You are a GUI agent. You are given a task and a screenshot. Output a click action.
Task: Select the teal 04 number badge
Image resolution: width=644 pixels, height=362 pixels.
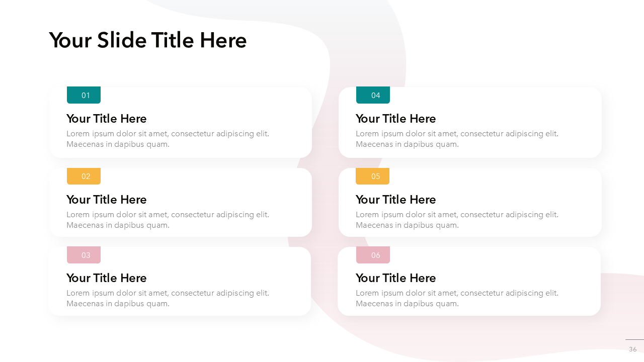coord(373,95)
